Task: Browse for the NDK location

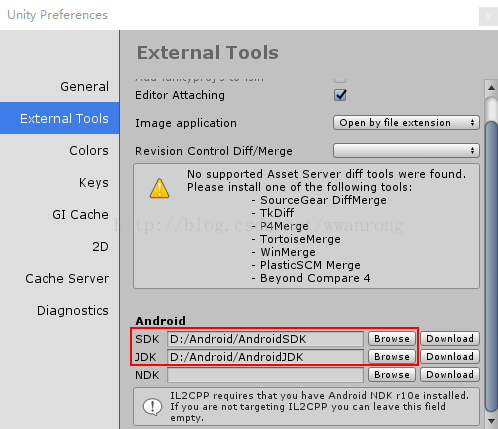Action: (392, 375)
